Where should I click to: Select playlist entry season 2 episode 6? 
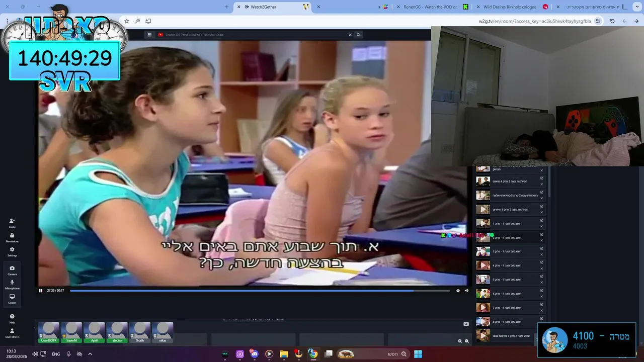[x=511, y=209]
